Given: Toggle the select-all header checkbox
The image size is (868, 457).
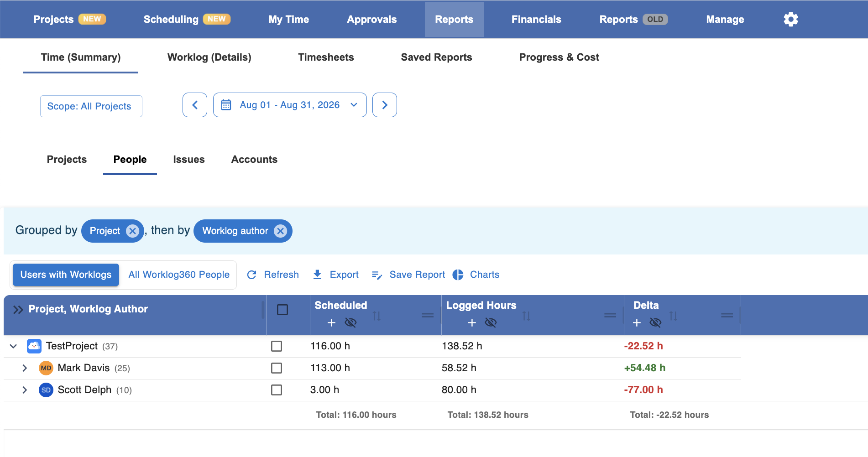Looking at the screenshot, I should 282,310.
